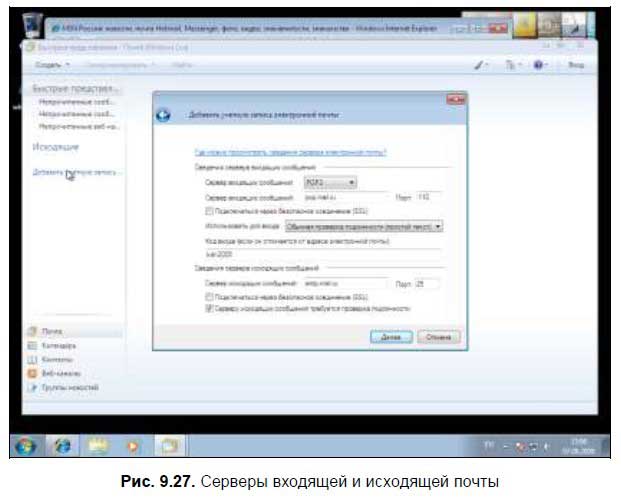Enable SSL for the incoming server
This screenshot has width=621, height=500.
point(209,211)
